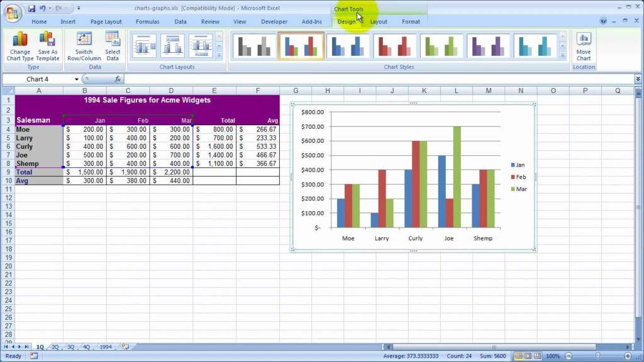Click inside the formula bar input
Viewport: 644px width, 362px height.
[x=378, y=79]
